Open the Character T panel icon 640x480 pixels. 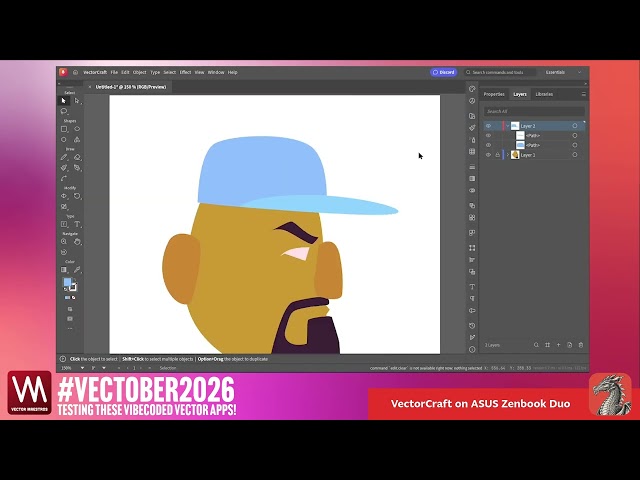[472, 287]
